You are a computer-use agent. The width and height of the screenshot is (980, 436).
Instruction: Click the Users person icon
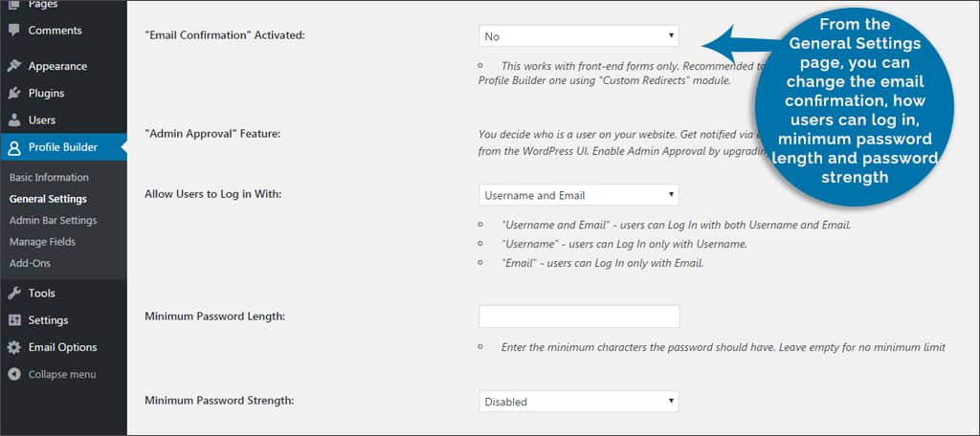tap(14, 120)
